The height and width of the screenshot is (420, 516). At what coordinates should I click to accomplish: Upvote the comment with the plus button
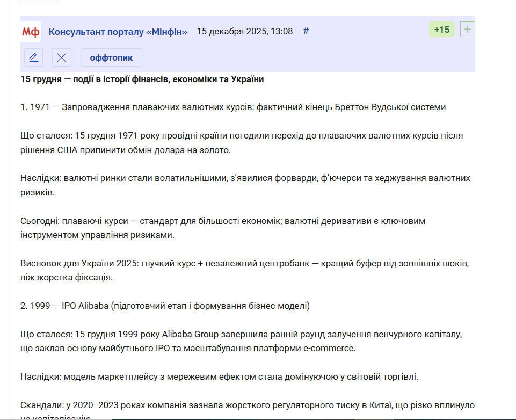[467, 30]
